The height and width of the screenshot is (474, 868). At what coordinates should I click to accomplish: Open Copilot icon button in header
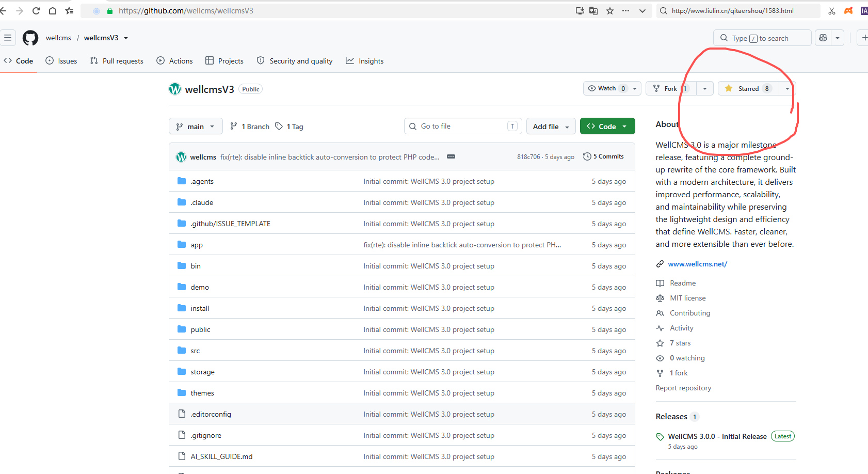coord(823,38)
